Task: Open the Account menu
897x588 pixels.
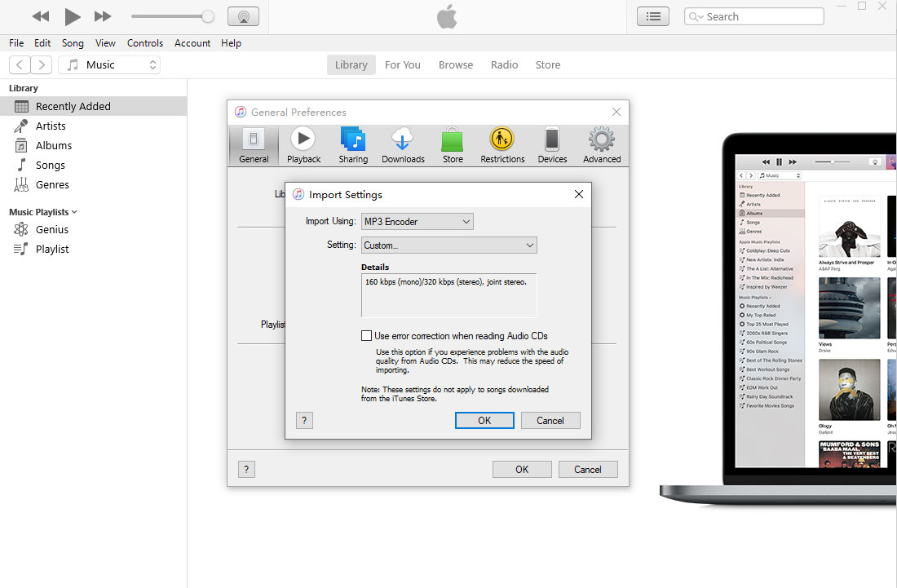Action: [192, 43]
